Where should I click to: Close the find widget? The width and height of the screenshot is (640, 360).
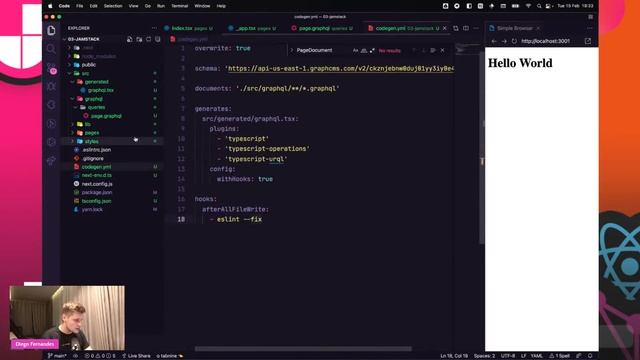click(x=442, y=50)
